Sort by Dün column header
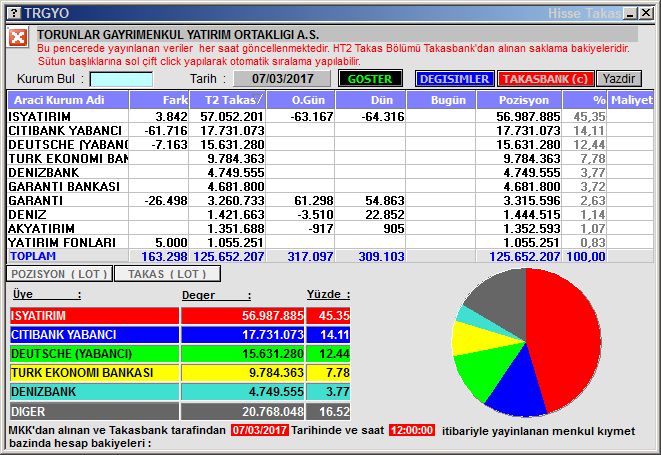Image resolution: width=661 pixels, height=455 pixels. pos(371,100)
